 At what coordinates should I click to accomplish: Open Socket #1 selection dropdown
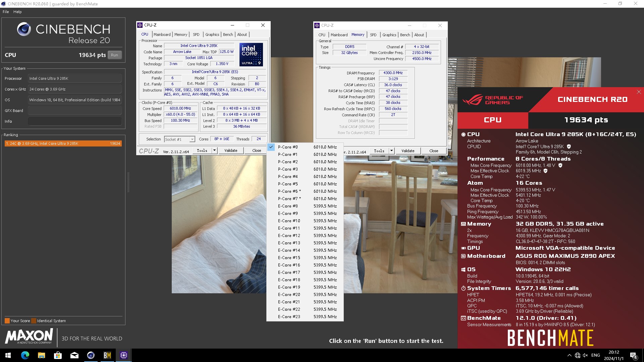pyautogui.click(x=179, y=139)
